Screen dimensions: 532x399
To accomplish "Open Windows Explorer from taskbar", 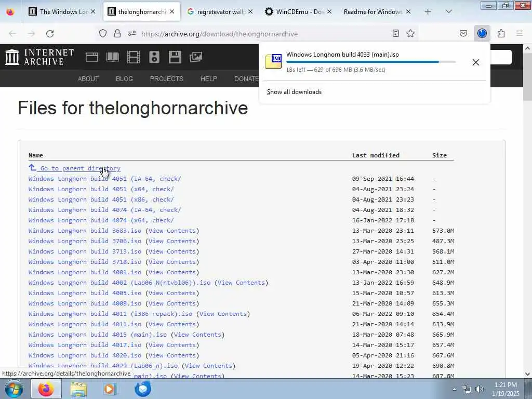I will pos(79,389).
